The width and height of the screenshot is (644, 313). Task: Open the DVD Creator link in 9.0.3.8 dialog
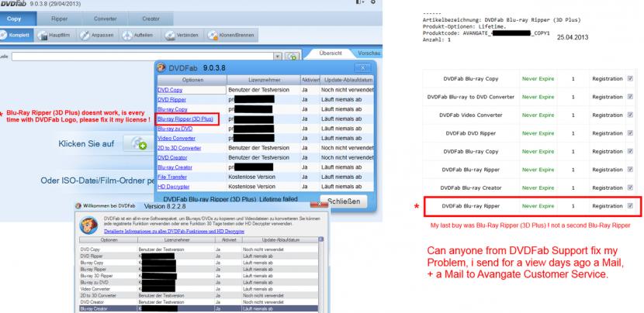(172, 157)
